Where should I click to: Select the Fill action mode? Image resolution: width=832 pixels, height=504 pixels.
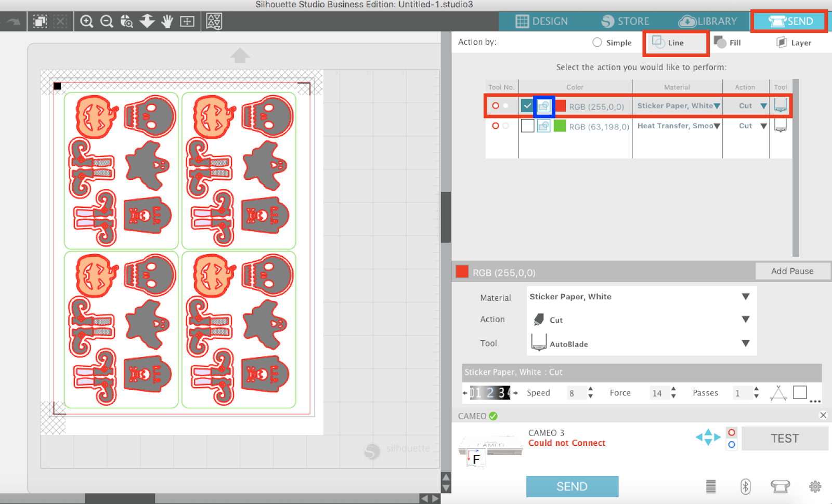click(727, 43)
